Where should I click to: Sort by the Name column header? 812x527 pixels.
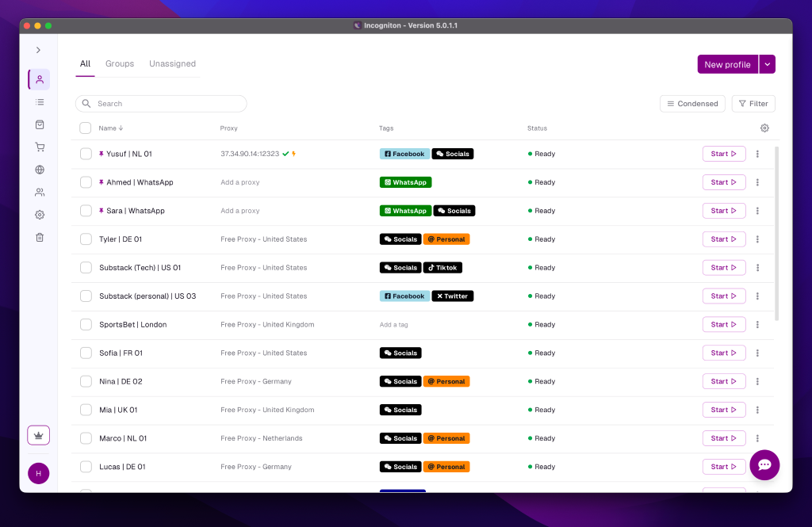[x=111, y=128]
